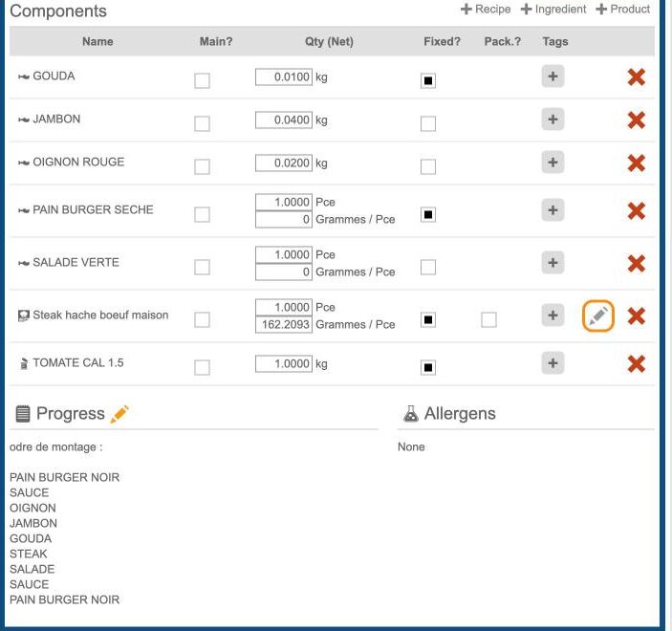This screenshot has width=672, height=631.
Task: Edit the Progress section with pencil
Action: (x=119, y=414)
